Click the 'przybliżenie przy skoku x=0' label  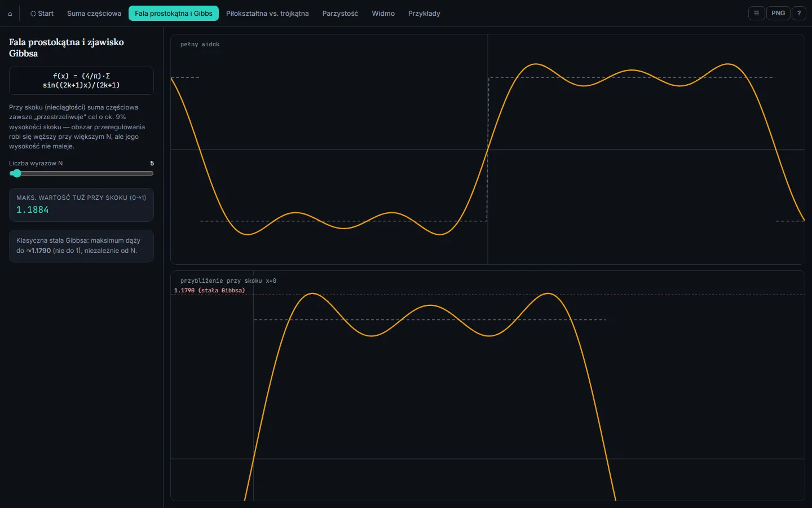click(228, 281)
